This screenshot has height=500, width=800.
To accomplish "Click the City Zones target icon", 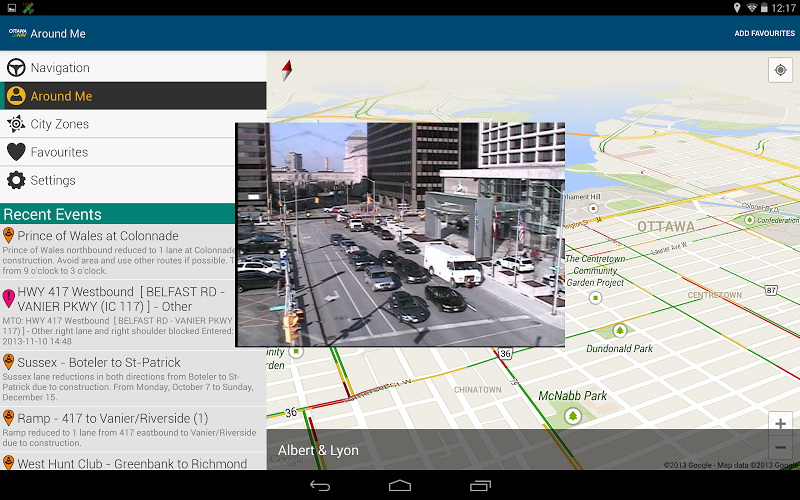I will click(16, 123).
